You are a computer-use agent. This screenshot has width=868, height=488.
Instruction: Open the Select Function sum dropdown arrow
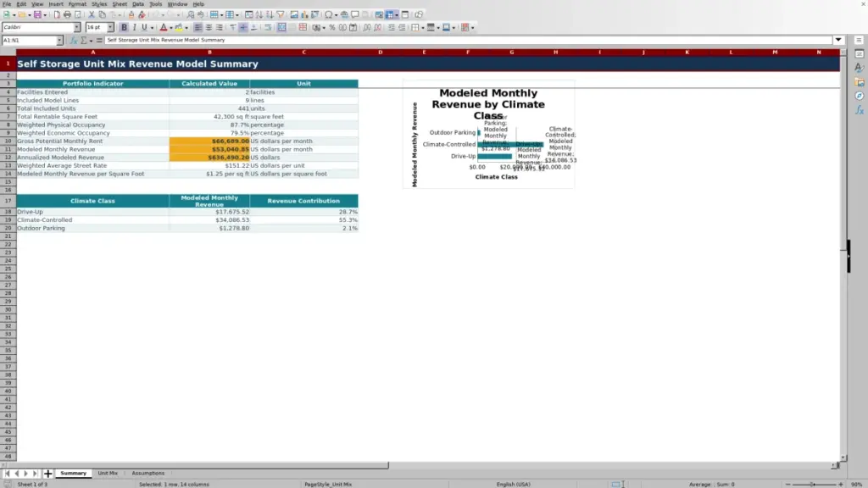[x=91, y=40]
